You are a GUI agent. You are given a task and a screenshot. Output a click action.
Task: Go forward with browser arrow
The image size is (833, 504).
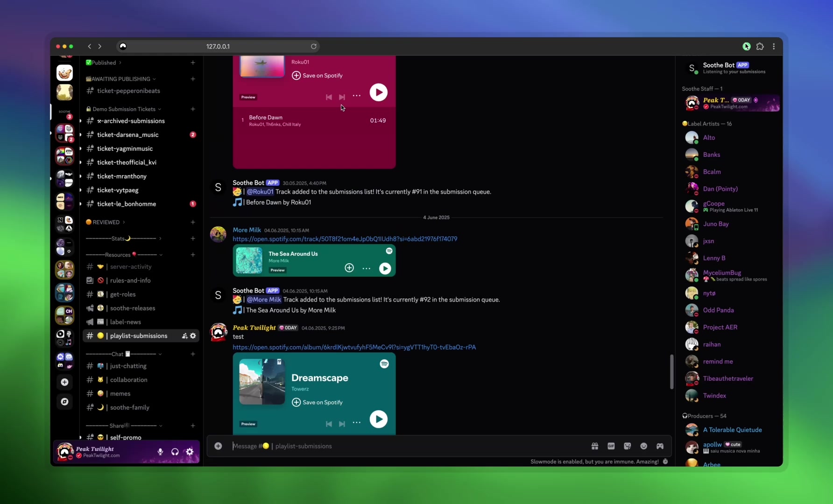click(x=100, y=46)
